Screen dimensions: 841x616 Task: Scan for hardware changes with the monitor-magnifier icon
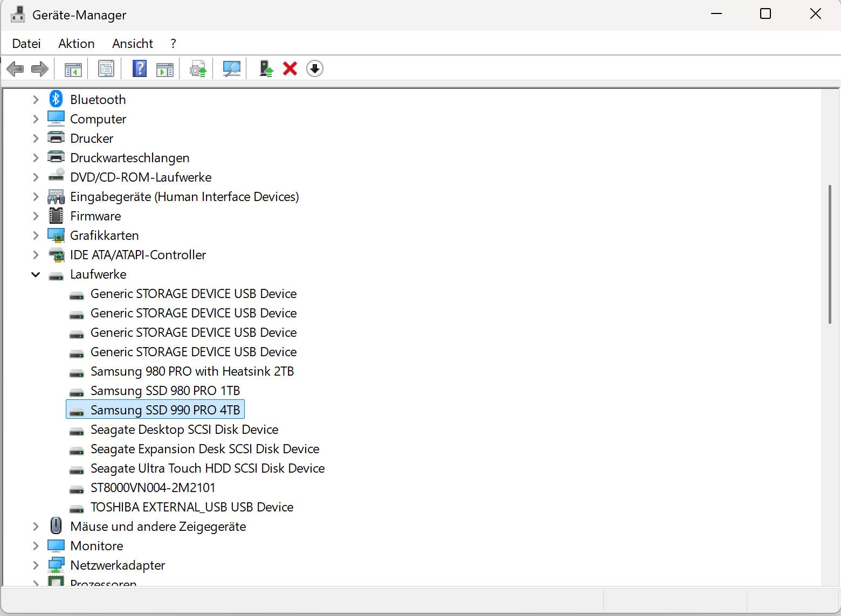232,69
